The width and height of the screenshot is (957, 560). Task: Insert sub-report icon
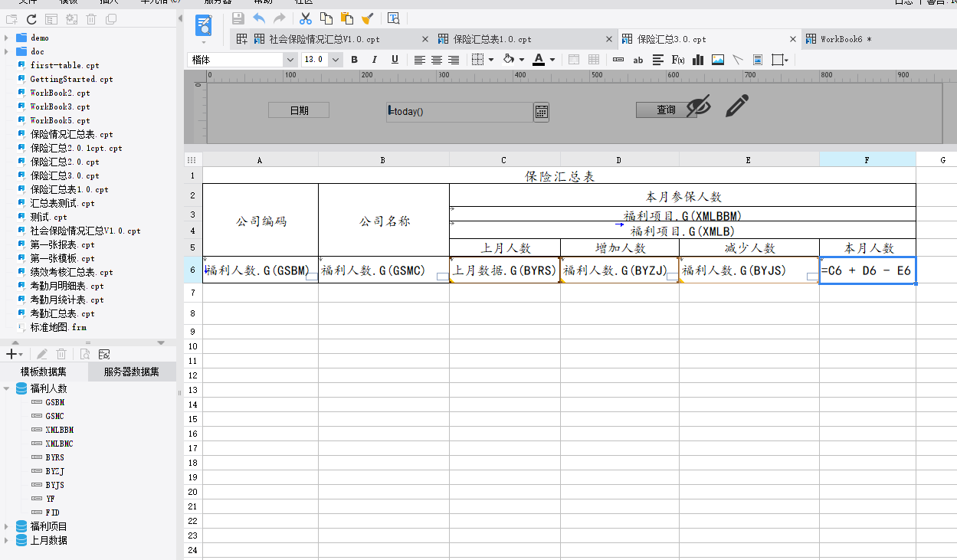pyautogui.click(x=758, y=60)
